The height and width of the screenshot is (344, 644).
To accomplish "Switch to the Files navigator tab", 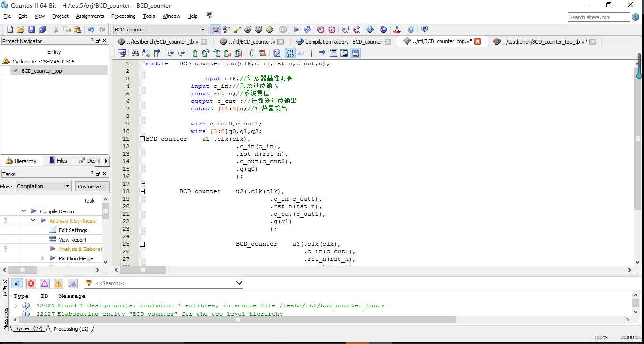I will 58,161.
